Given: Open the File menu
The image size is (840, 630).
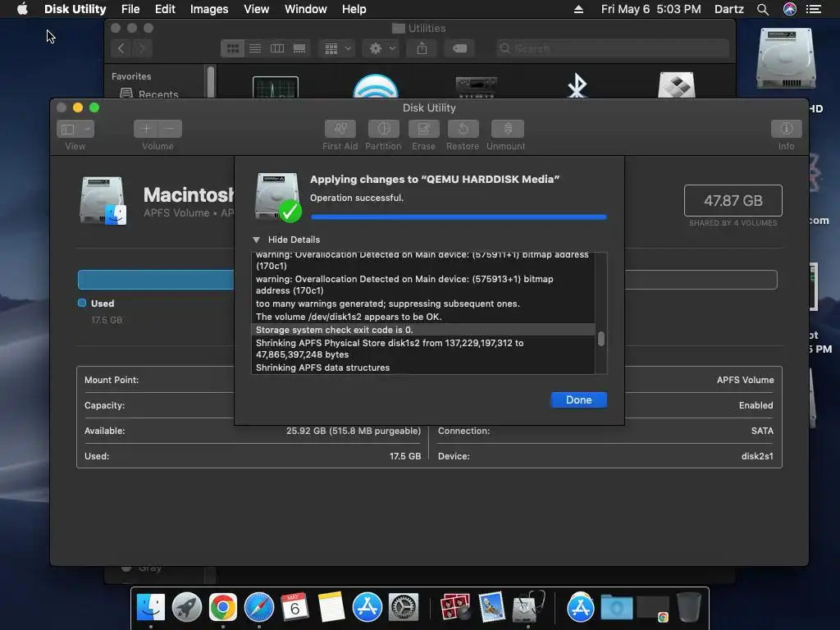Looking at the screenshot, I should click(x=130, y=9).
